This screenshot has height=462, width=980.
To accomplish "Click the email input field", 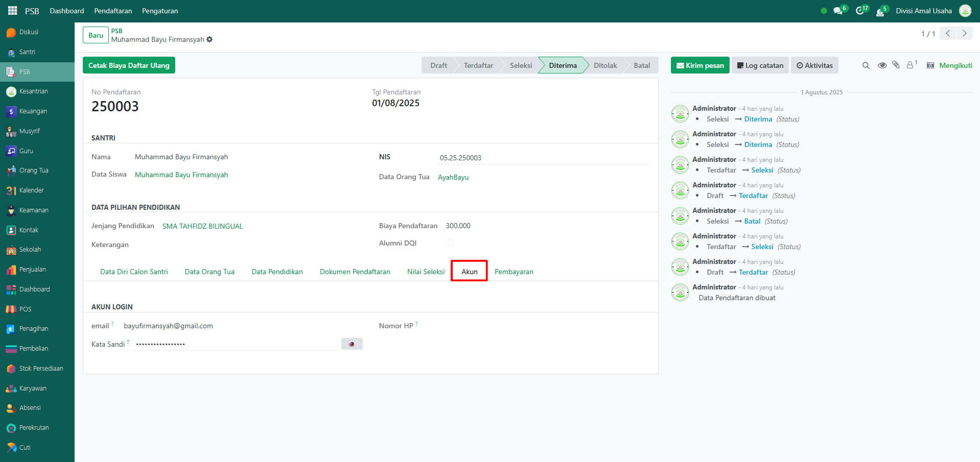I will tap(230, 326).
